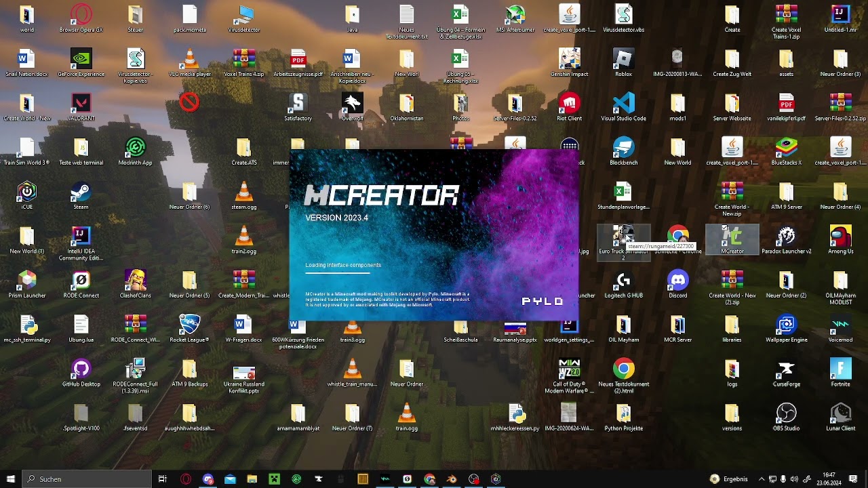Select the Discord desktop icon

tap(677, 285)
